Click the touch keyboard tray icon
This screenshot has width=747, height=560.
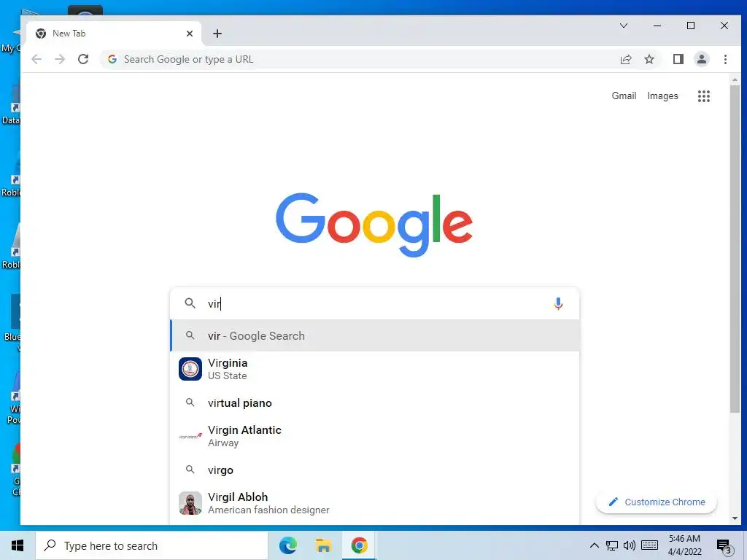649,545
